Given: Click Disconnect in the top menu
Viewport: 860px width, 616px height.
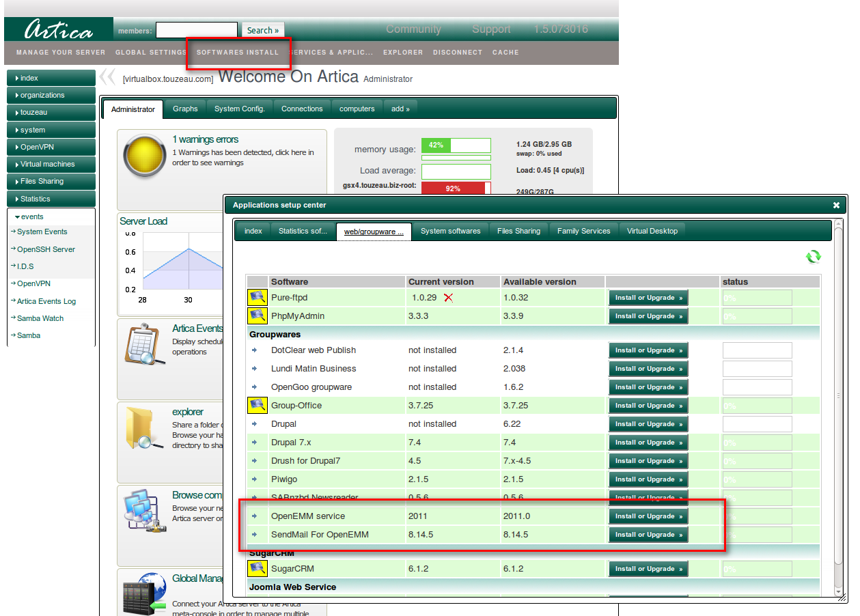Looking at the screenshot, I should 458,53.
